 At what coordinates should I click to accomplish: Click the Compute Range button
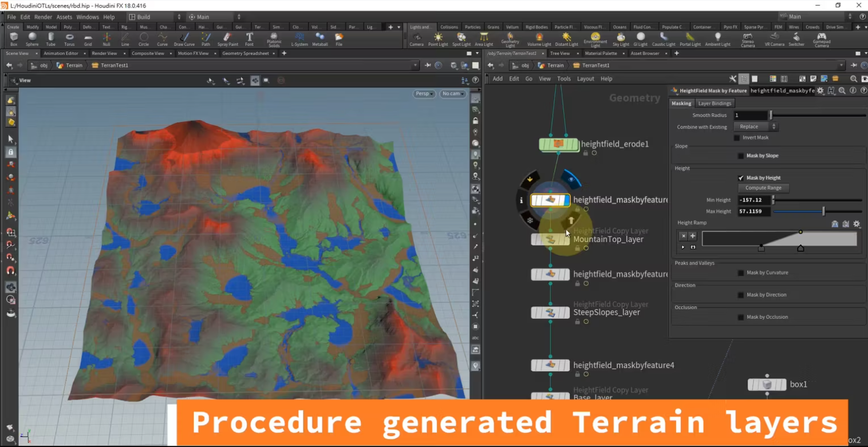point(763,188)
